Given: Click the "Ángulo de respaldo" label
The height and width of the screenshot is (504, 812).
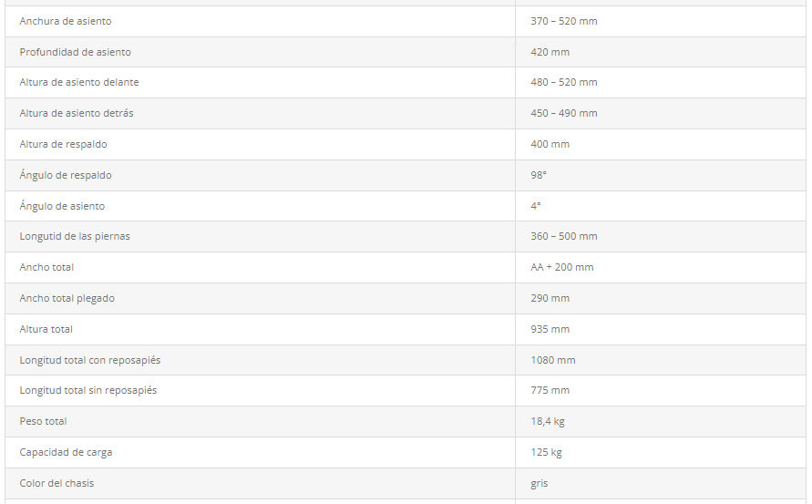Looking at the screenshot, I should point(66,175).
